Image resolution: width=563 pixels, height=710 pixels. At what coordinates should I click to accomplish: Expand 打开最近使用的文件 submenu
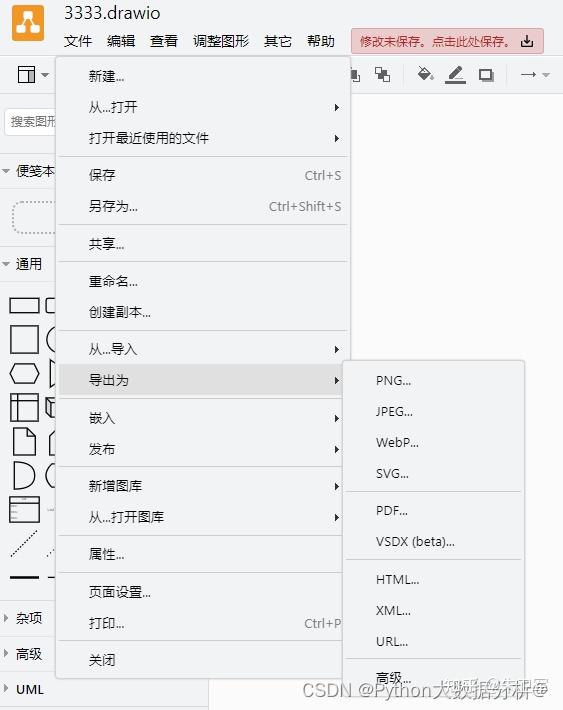point(203,138)
